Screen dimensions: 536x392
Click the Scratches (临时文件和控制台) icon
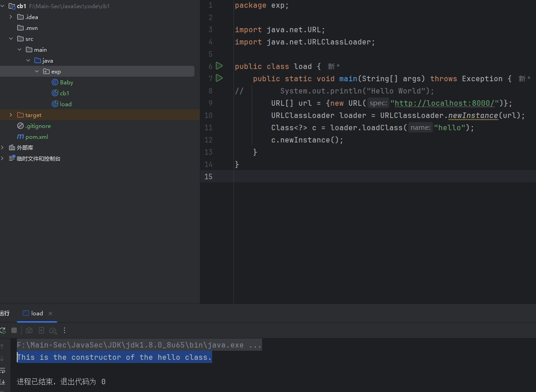12,158
